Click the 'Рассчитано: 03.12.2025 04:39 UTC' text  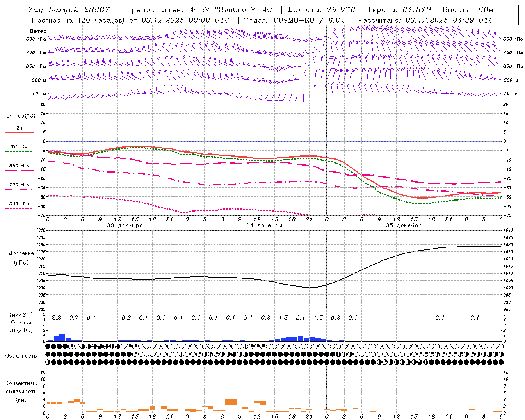pos(426,20)
